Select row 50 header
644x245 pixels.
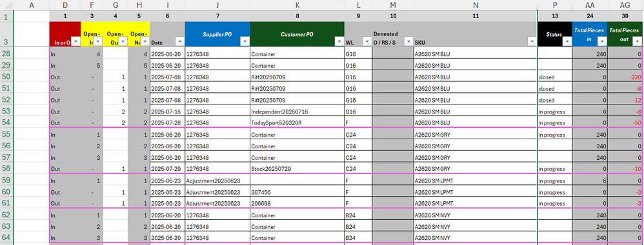(x=7, y=77)
